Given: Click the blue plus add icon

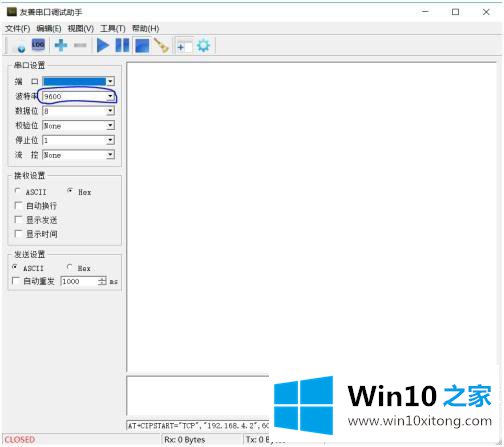Looking at the screenshot, I should tap(61, 45).
